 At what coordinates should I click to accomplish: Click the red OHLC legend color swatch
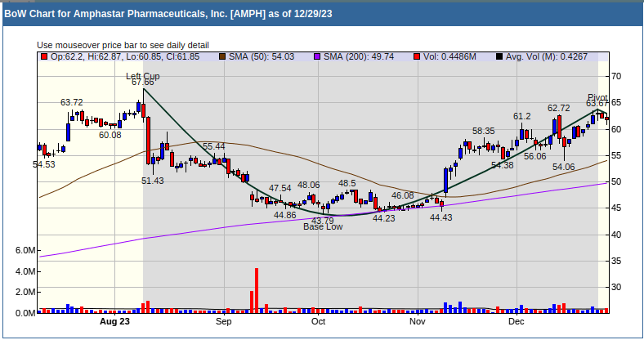pos(44,56)
